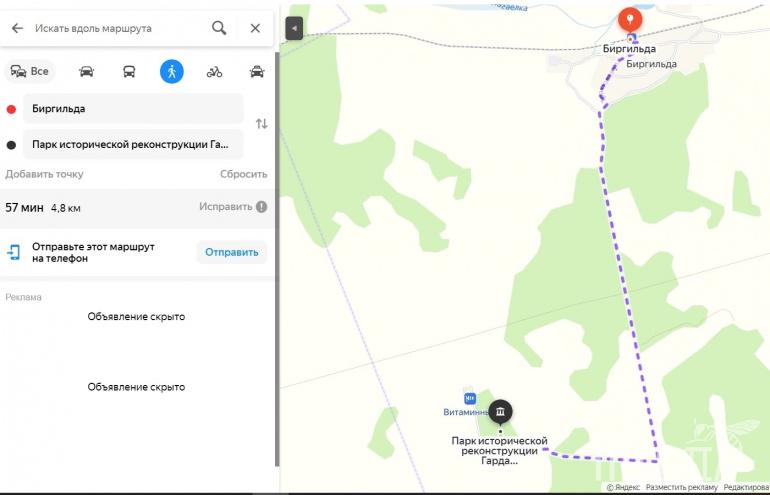770x495 pixels.
Task: Select the walking route mode icon
Action: (172, 71)
